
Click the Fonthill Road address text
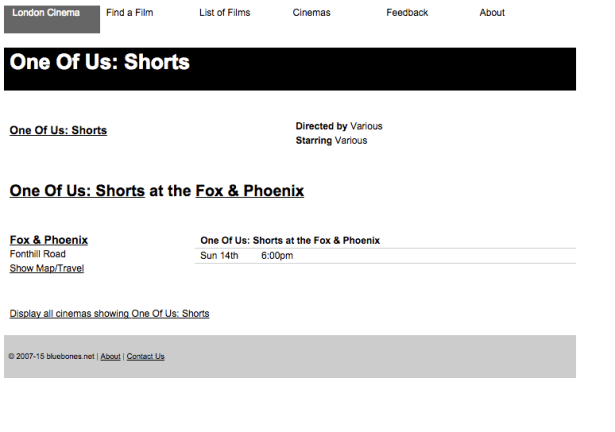coord(37,254)
